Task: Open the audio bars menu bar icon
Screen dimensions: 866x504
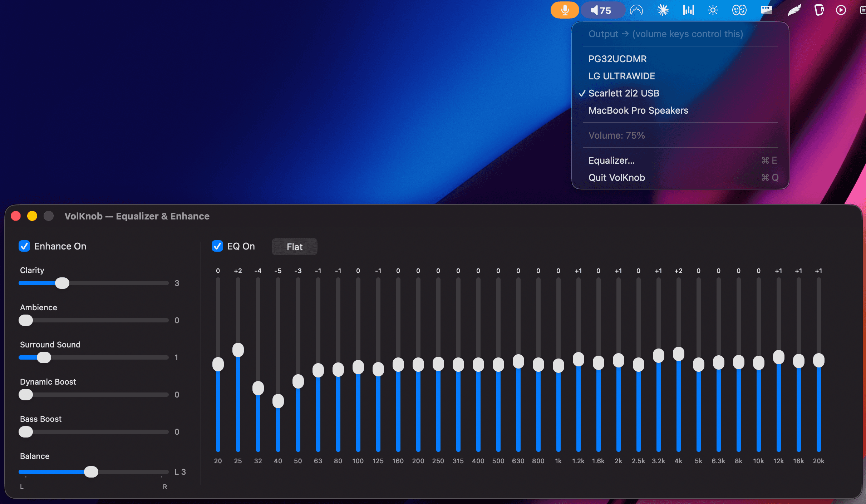Action: [688, 10]
